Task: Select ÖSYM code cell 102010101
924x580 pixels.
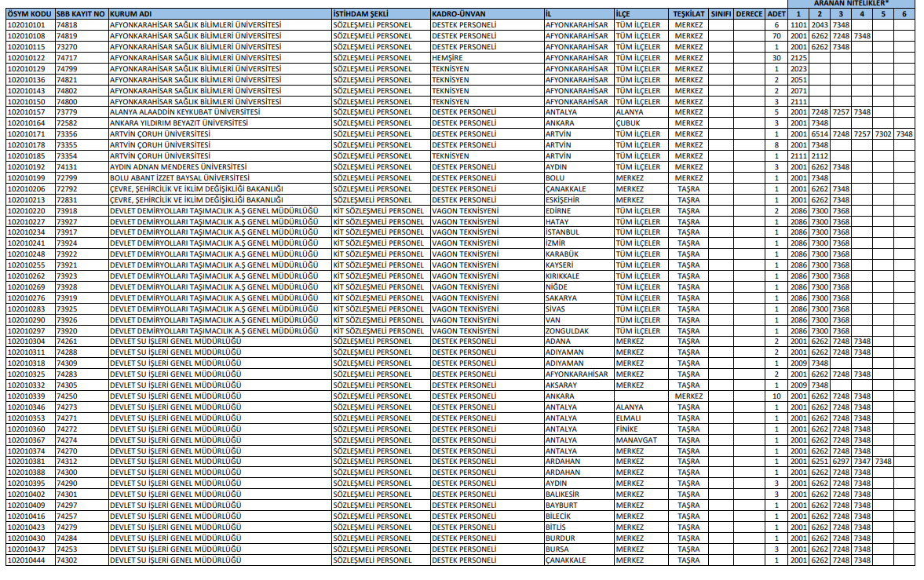Action: tap(26, 25)
